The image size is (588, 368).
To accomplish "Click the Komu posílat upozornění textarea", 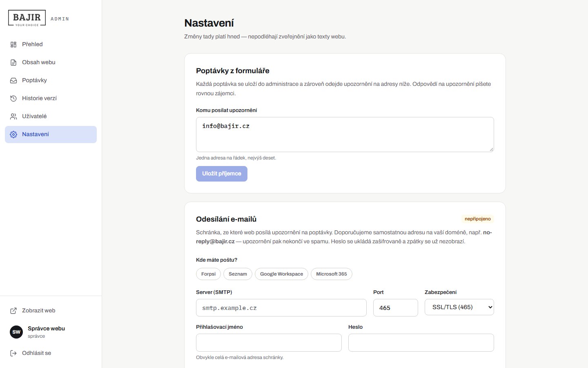I will coord(345,135).
